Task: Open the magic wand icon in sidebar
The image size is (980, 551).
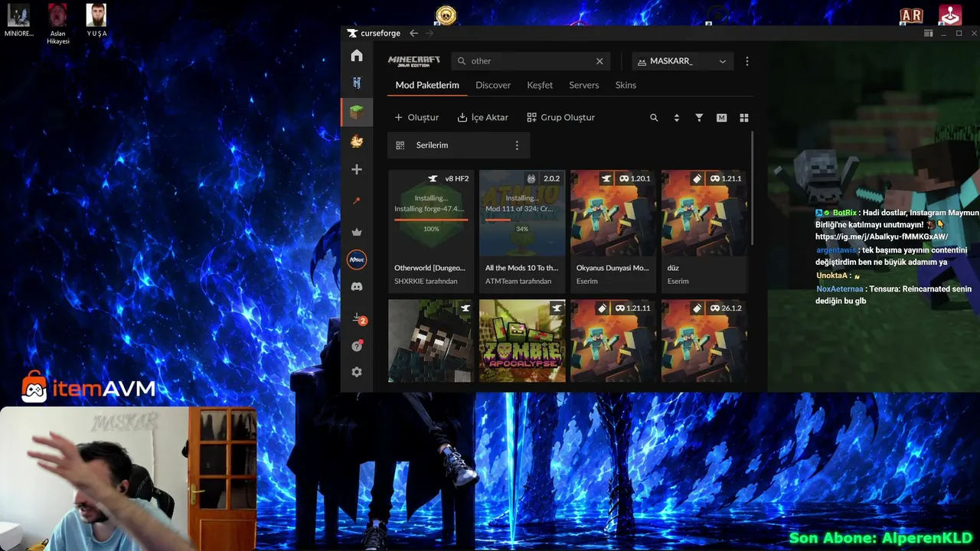Action: (357, 201)
